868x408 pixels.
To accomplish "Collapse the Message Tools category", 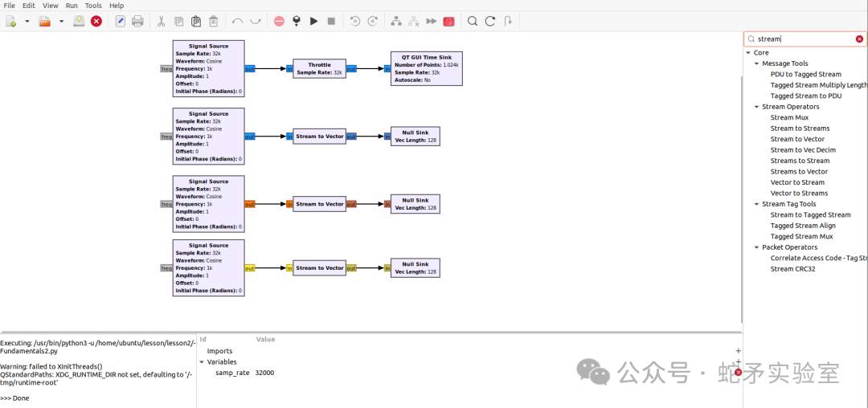I will click(x=757, y=63).
